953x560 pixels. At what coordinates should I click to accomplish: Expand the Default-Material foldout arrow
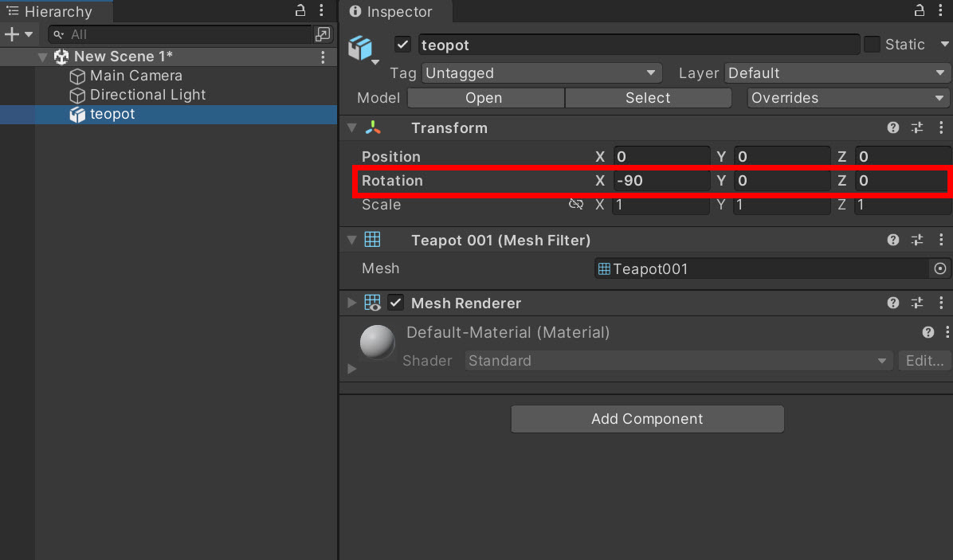point(352,369)
